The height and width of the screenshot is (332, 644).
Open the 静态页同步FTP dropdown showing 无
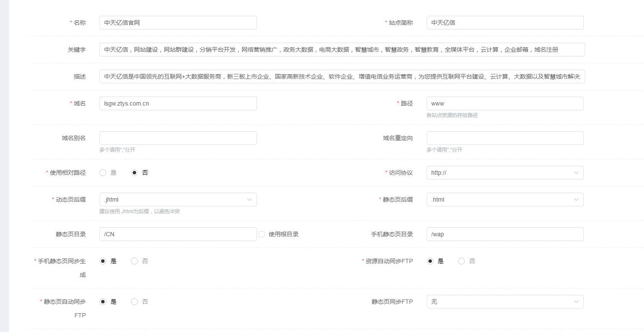tap(505, 302)
